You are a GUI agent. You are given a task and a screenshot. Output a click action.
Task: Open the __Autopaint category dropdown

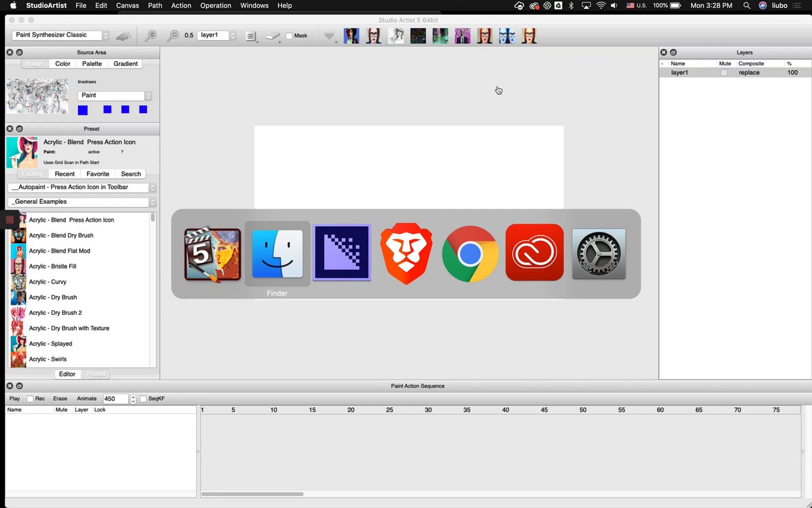pos(82,188)
